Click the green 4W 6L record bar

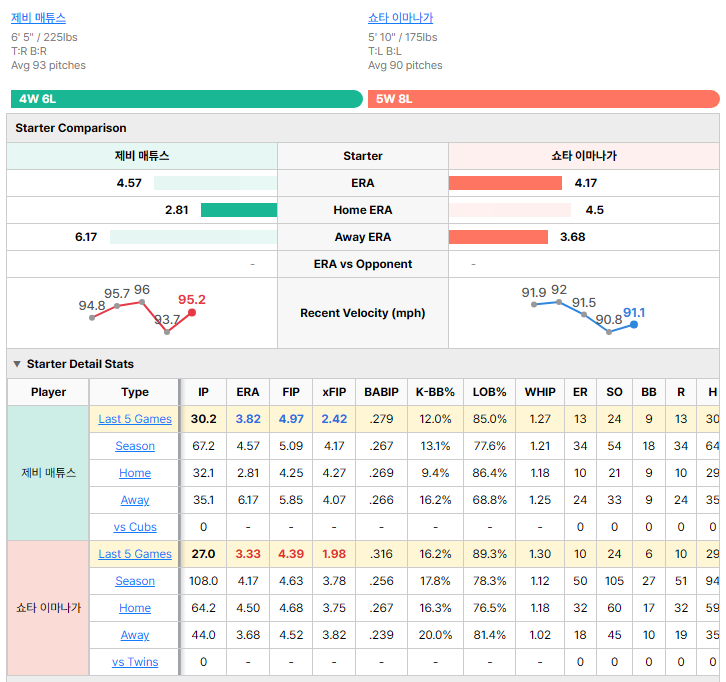pyautogui.click(x=187, y=99)
